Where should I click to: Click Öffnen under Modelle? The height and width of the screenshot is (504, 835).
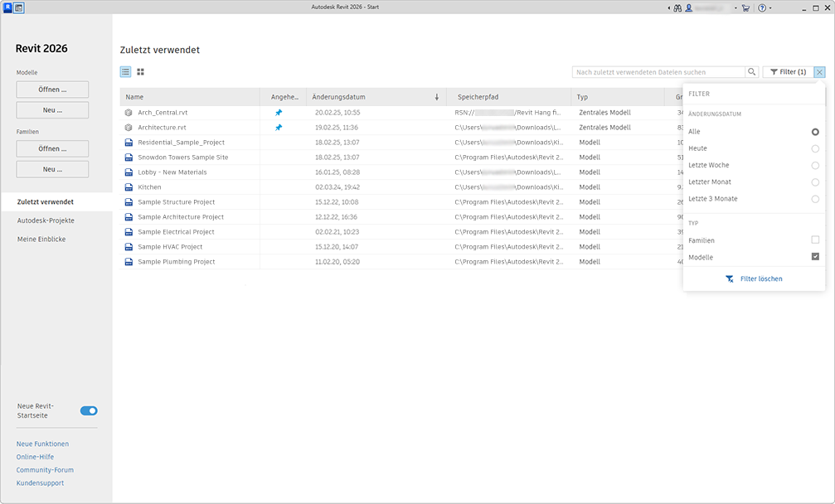(x=52, y=90)
